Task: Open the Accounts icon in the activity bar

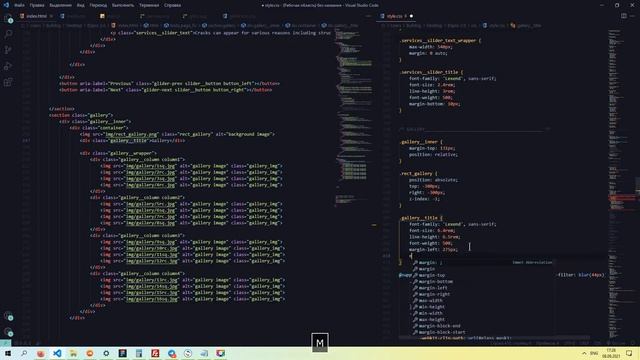Action: click(8, 316)
